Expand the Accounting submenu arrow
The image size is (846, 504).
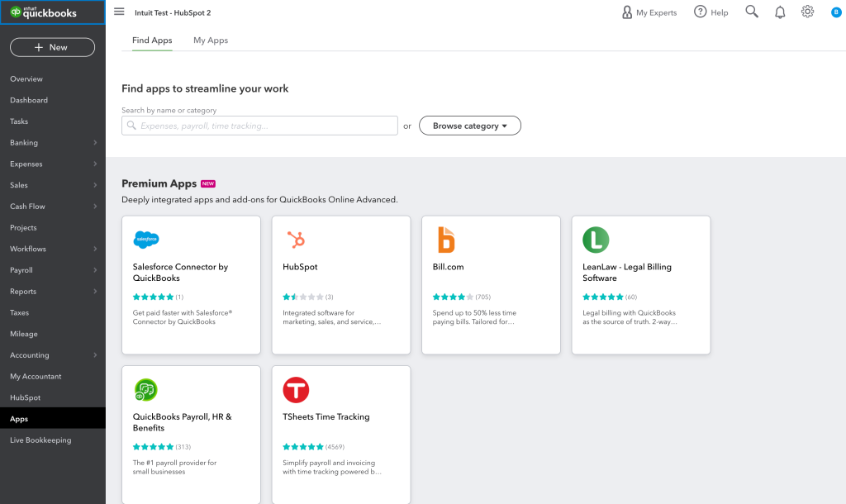(95, 355)
